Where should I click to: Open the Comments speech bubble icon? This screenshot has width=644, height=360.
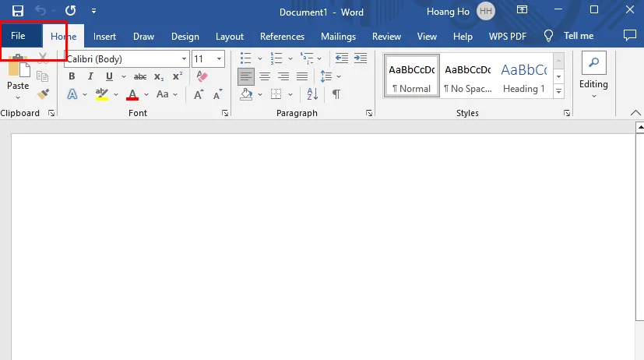tap(629, 35)
